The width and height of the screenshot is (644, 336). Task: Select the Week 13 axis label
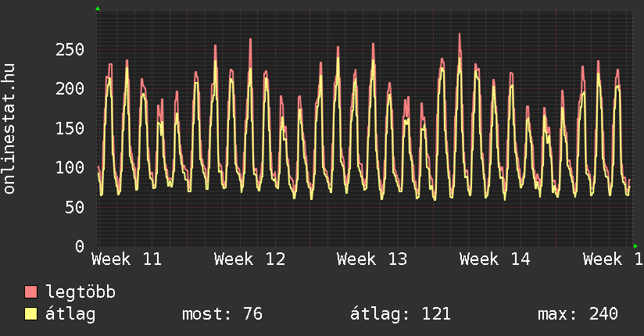point(372,259)
